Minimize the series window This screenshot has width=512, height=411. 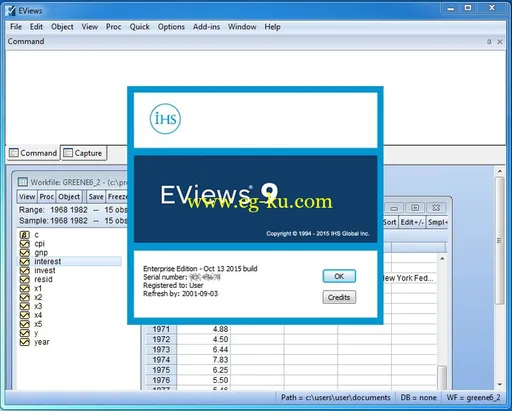[394, 208]
